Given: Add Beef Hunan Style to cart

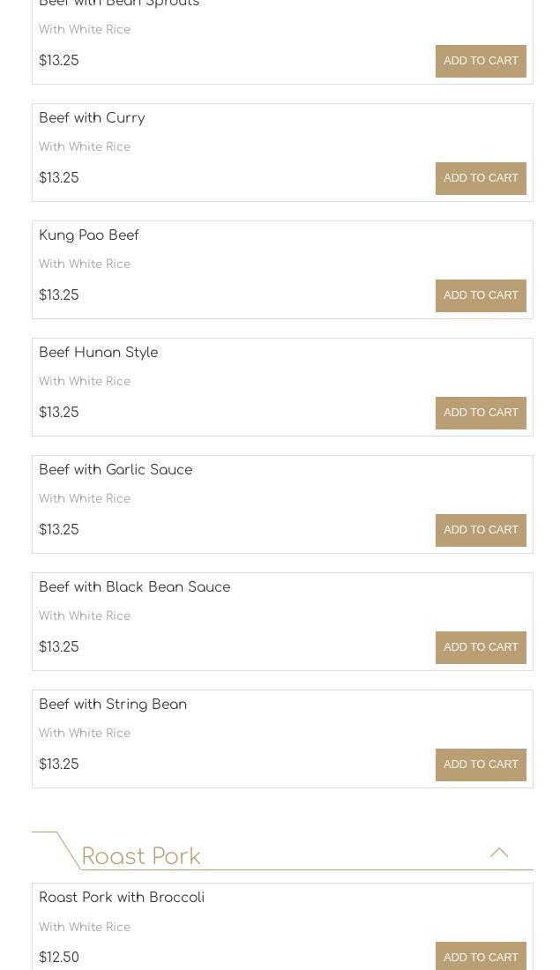Looking at the screenshot, I should click(481, 413).
